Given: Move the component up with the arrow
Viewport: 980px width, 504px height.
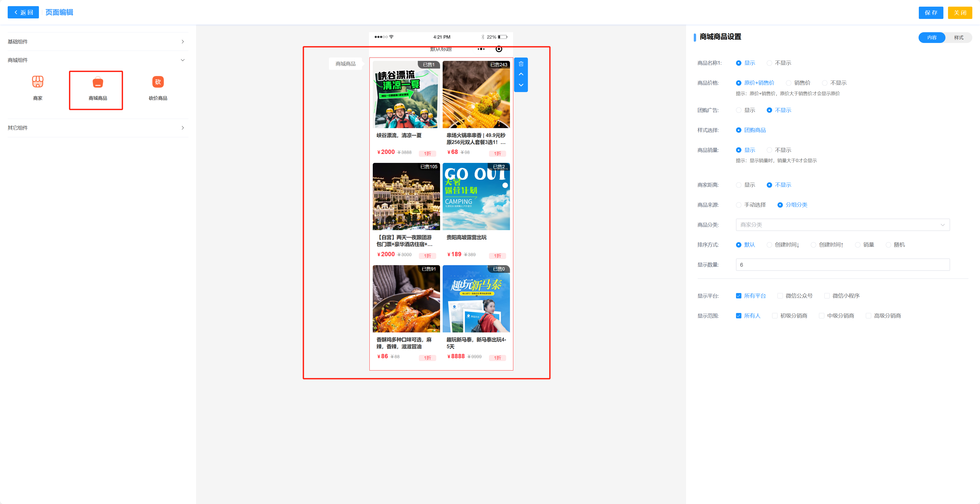Looking at the screenshot, I should (x=521, y=74).
